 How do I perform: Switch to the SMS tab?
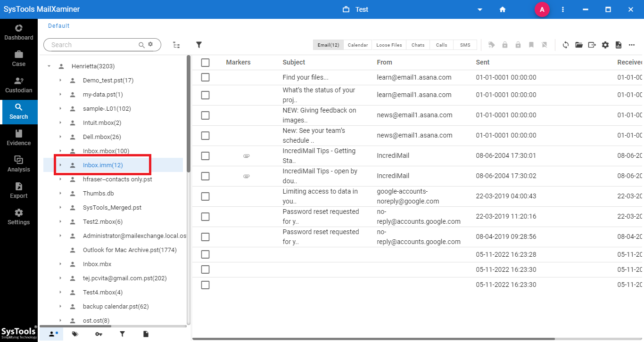coord(465,45)
